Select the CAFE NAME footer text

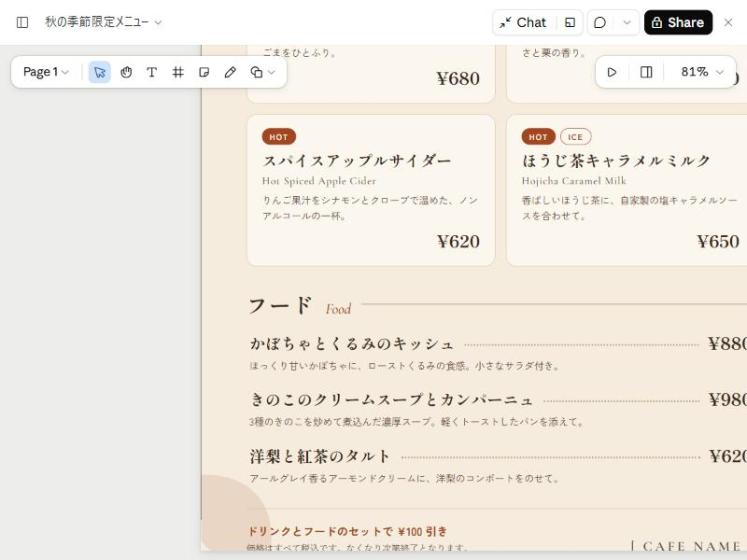click(692, 546)
